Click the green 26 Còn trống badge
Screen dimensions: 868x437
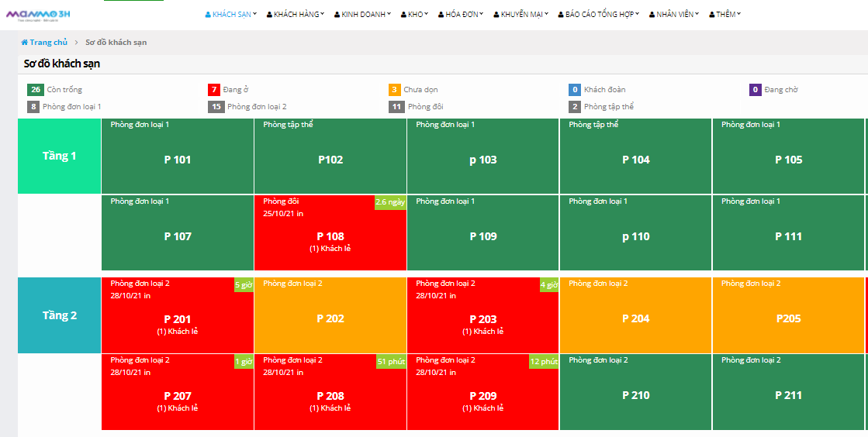click(x=35, y=90)
